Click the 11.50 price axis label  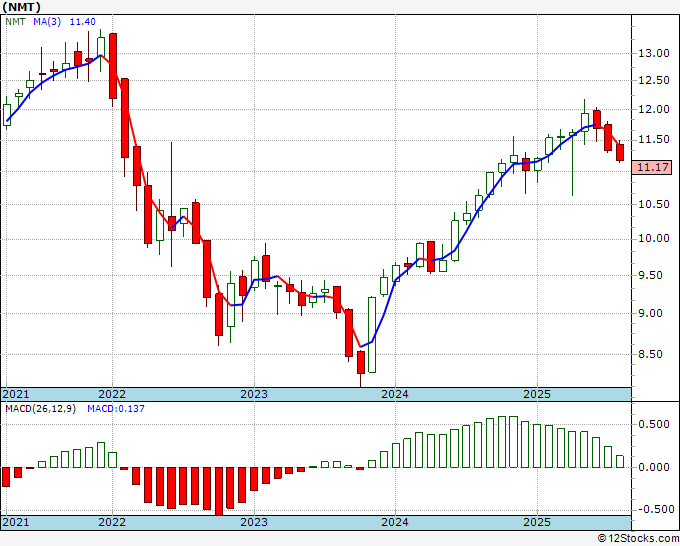[654, 140]
